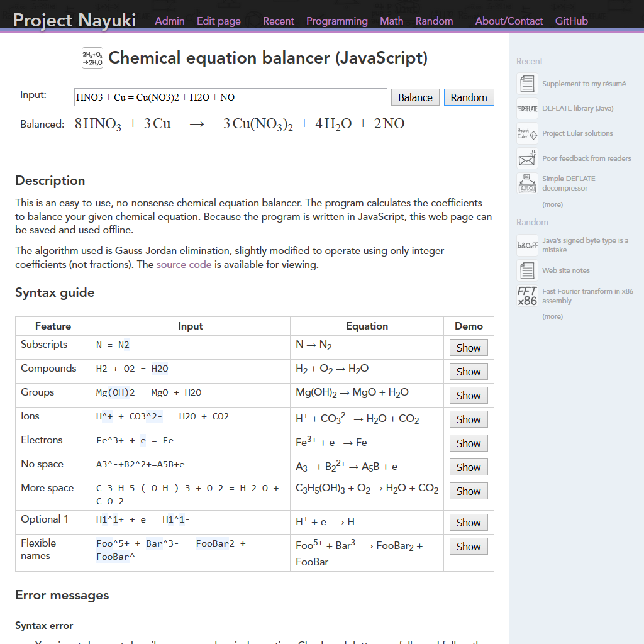This screenshot has width=644, height=644.
Task: Click (more) under Random section
Action: (552, 317)
